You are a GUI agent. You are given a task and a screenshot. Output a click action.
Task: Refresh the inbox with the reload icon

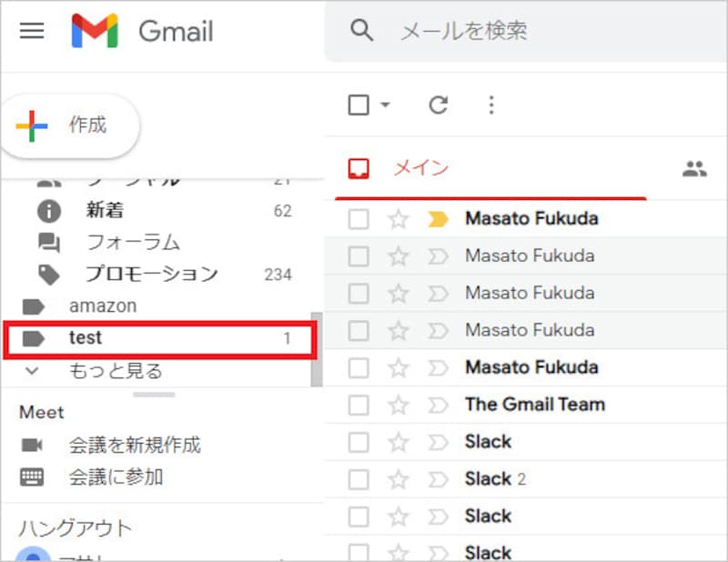[x=438, y=105]
